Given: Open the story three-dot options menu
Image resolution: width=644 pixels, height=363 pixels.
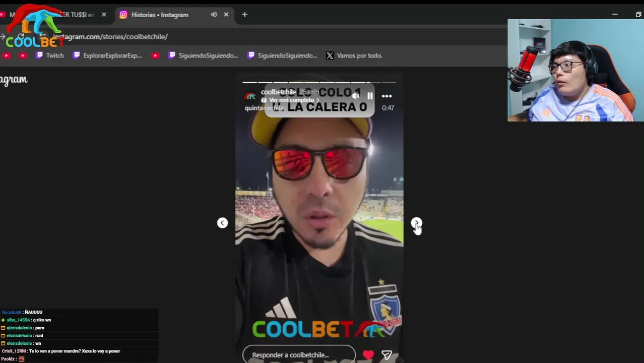Looking at the screenshot, I should coord(387,96).
